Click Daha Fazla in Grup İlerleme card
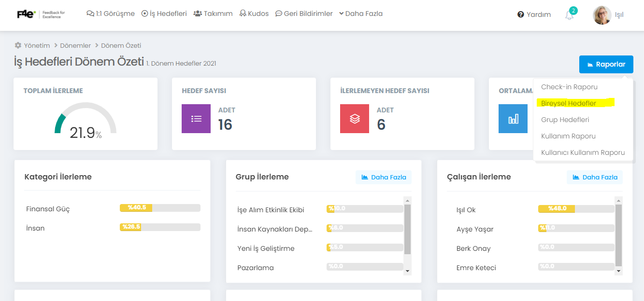Screen dimensions: 644x301 click(384, 177)
